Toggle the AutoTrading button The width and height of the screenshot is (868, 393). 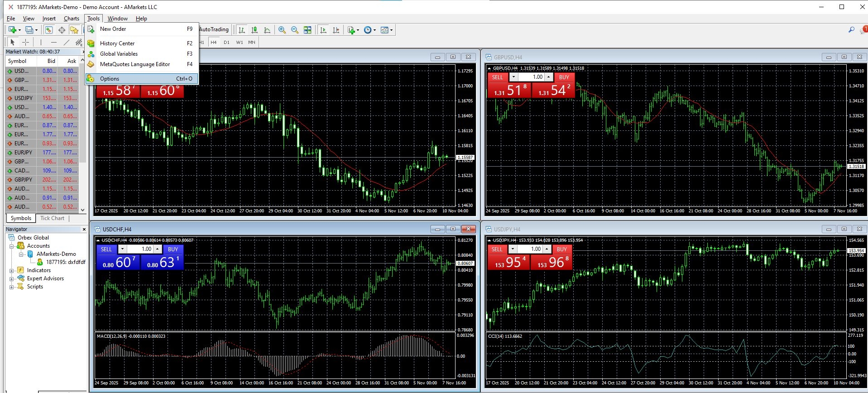(x=214, y=29)
